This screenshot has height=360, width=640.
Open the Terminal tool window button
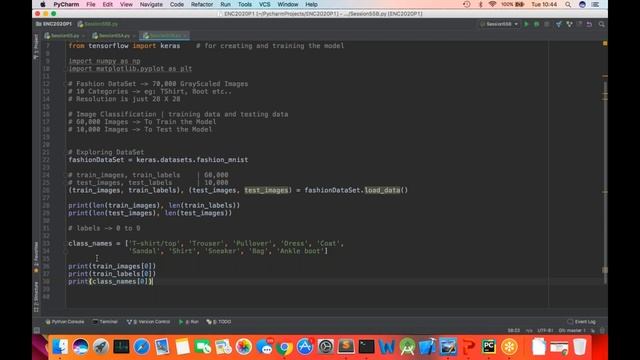105,322
